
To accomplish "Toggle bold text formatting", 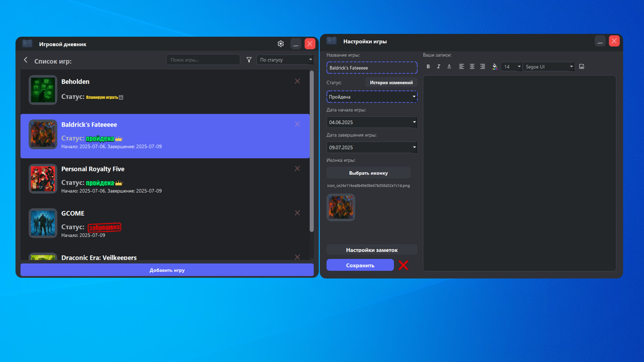I will [x=428, y=67].
